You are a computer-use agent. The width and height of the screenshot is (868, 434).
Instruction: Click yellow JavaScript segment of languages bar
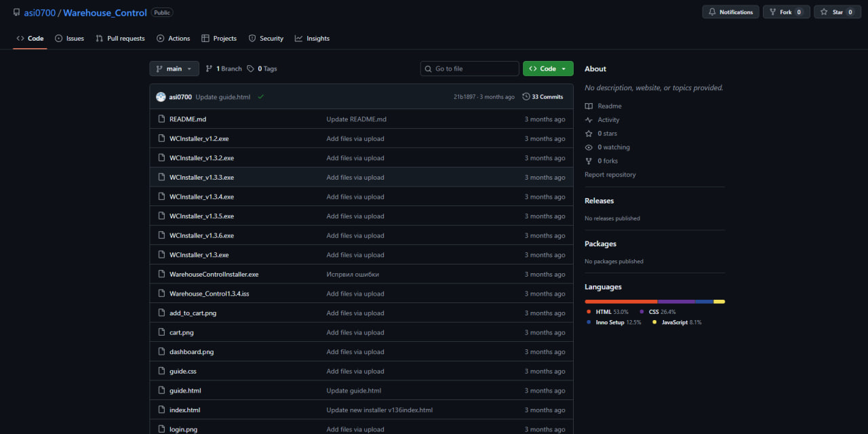click(x=719, y=302)
